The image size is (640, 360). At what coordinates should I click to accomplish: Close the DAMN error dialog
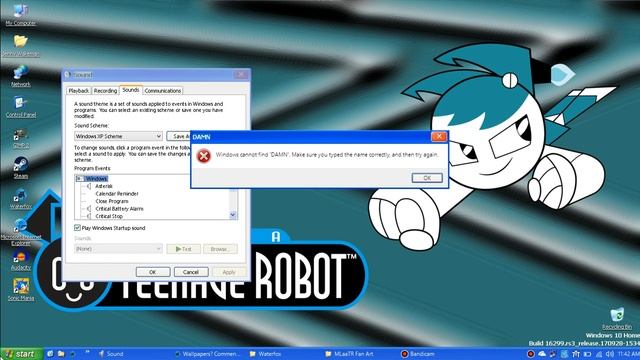point(439,136)
